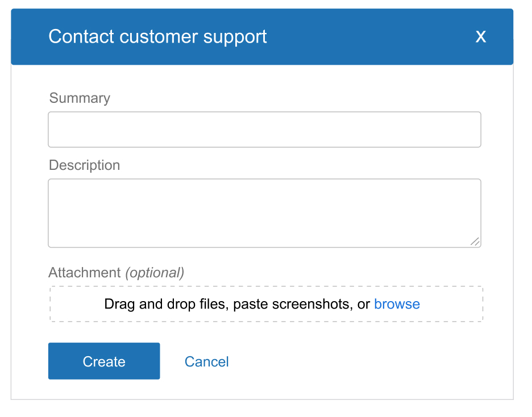Click the Attachment label text

click(x=85, y=273)
